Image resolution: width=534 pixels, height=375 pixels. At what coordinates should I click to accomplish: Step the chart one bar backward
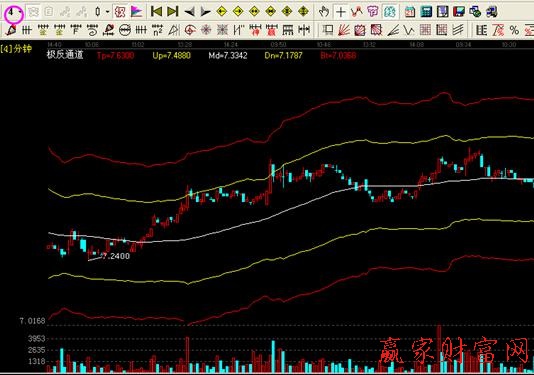click(190, 12)
